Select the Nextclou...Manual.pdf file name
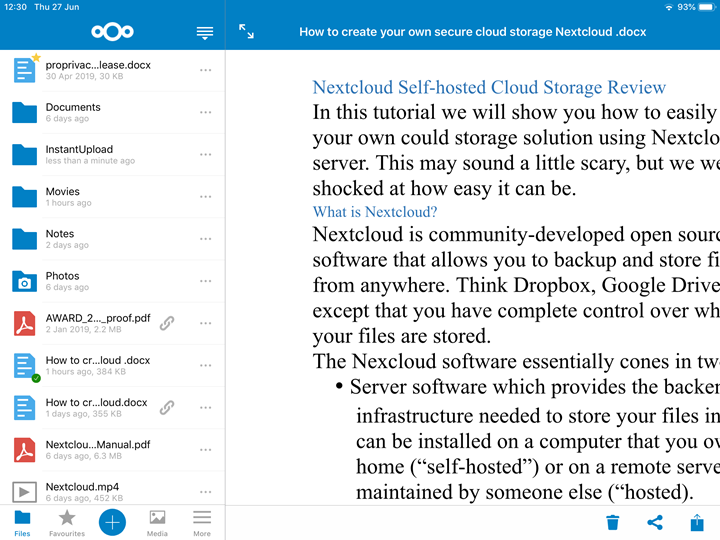The image size is (720, 540). coord(98,445)
